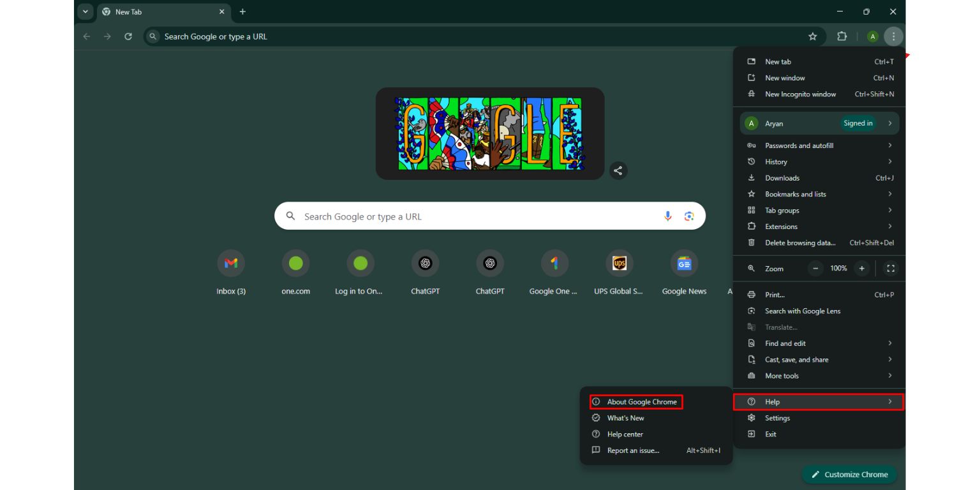
Task: Open the UPS Global shortcut
Action: 619,273
